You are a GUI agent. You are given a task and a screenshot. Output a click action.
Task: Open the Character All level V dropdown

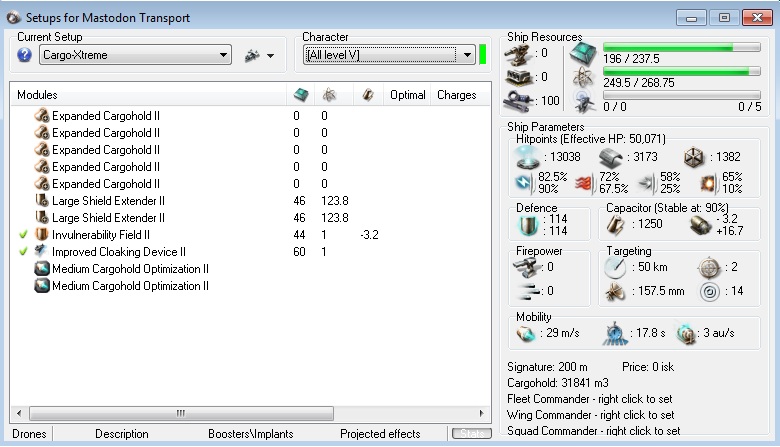[389, 55]
